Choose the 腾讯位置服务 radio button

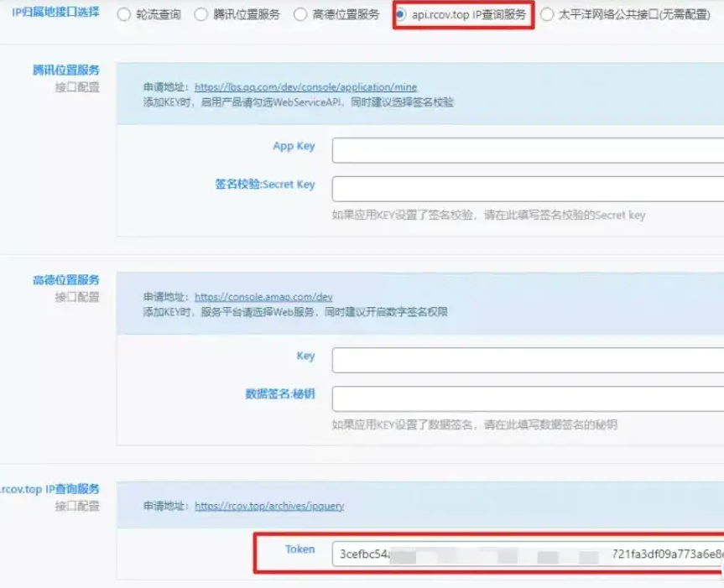(x=201, y=14)
